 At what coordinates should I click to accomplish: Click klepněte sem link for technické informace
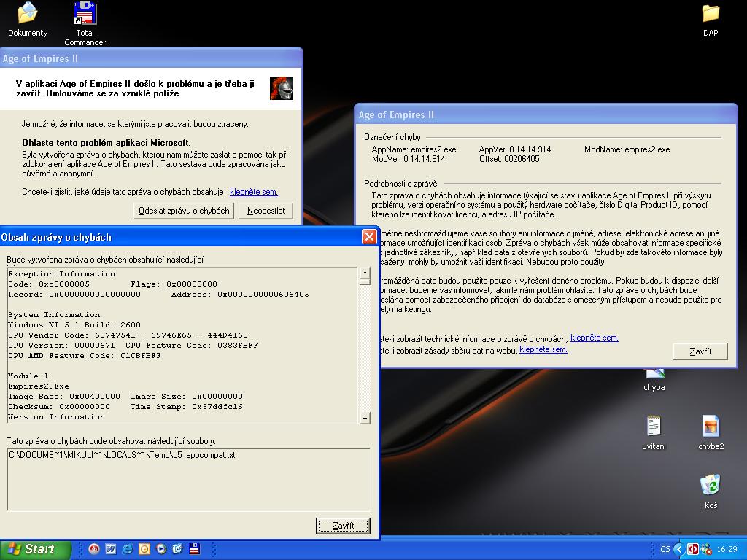pyautogui.click(x=594, y=338)
